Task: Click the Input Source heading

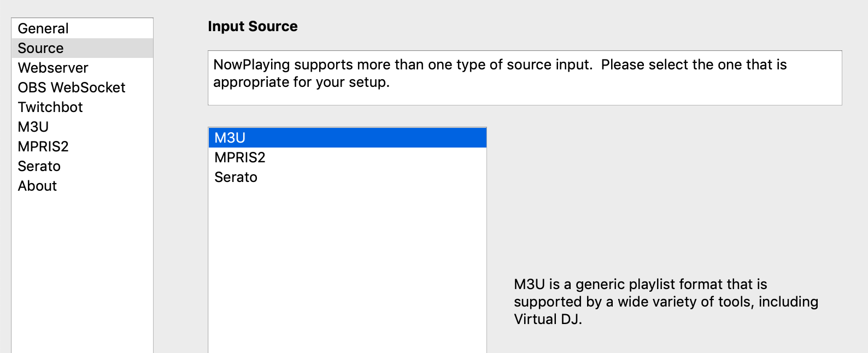Action: click(253, 26)
